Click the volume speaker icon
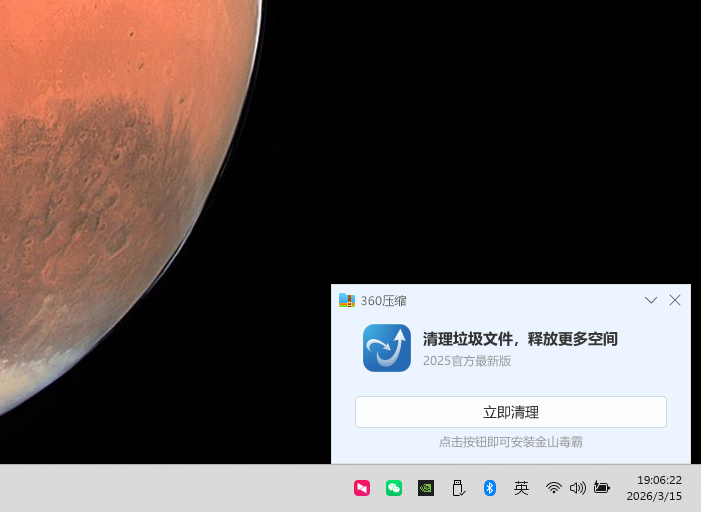Screen dimensions: 701x512 click(577, 488)
